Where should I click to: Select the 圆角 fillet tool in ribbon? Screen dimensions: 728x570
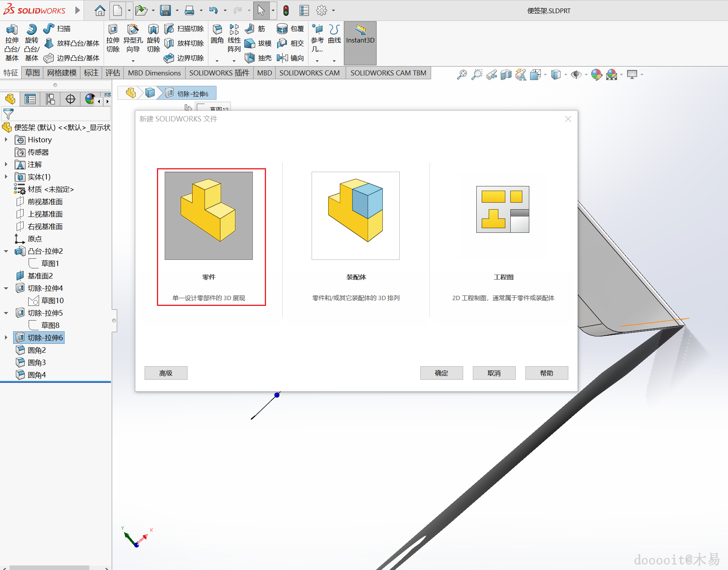[217, 35]
